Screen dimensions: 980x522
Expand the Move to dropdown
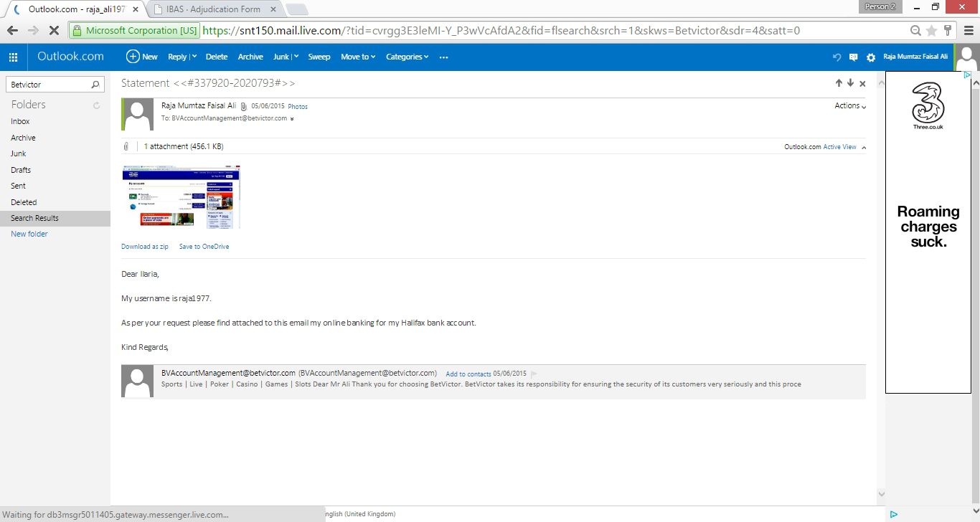click(x=358, y=57)
